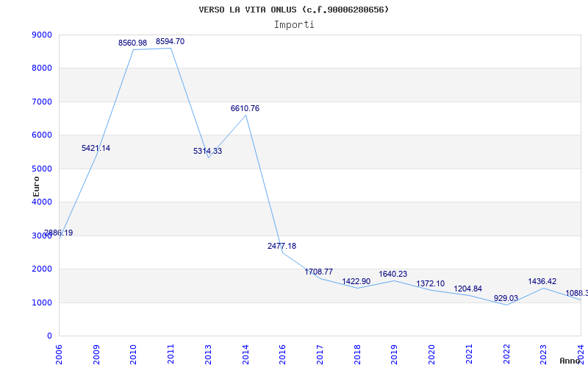This screenshot has height=368, width=588.
Task: Click the y-axis value 8000
Action: coord(42,68)
